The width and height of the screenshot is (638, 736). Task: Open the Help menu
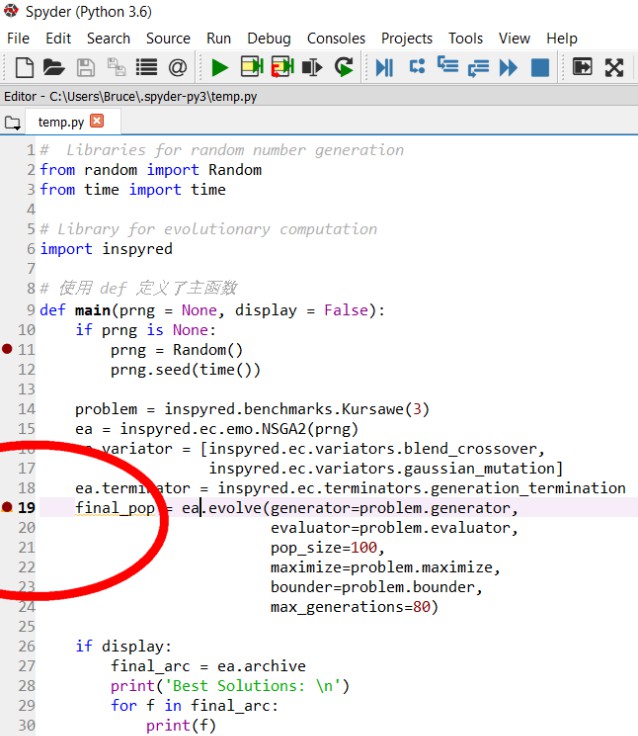click(x=562, y=38)
